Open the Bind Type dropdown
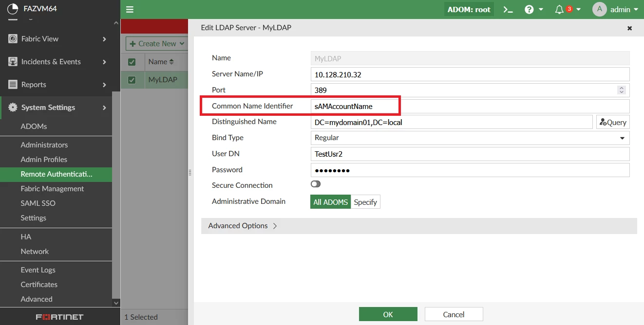The height and width of the screenshot is (325, 644). tap(470, 138)
